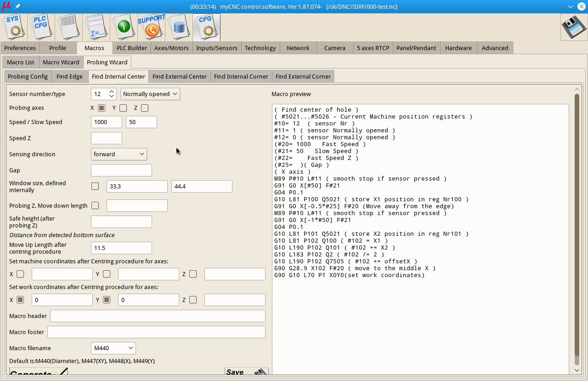Switch to the Find External Corner tab

(x=303, y=76)
